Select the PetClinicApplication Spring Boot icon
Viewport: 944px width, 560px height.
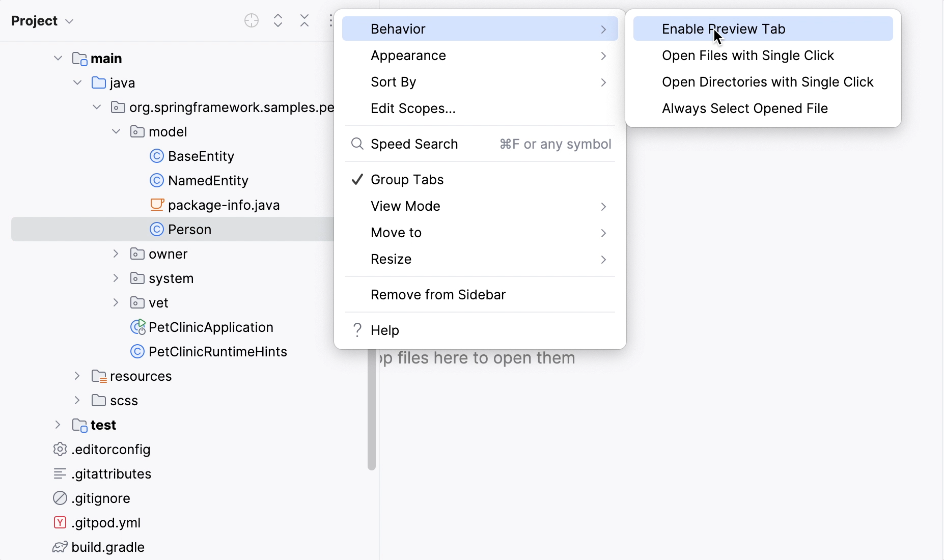pyautogui.click(x=137, y=327)
